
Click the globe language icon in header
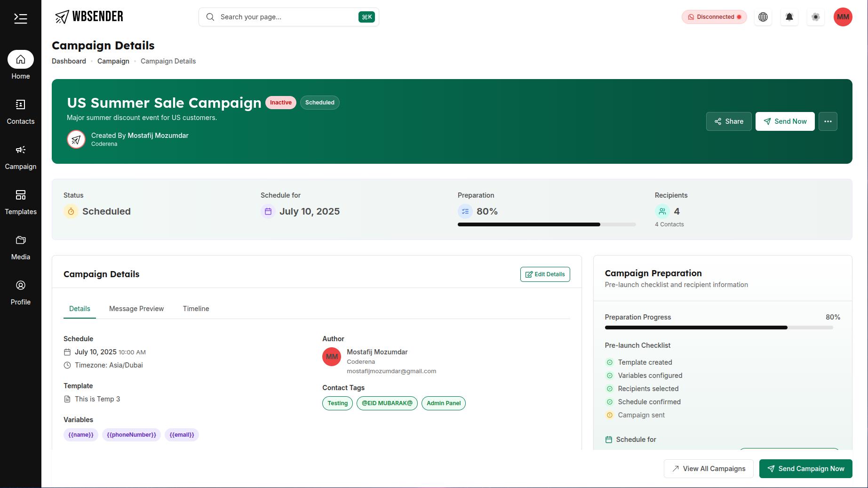763,16
